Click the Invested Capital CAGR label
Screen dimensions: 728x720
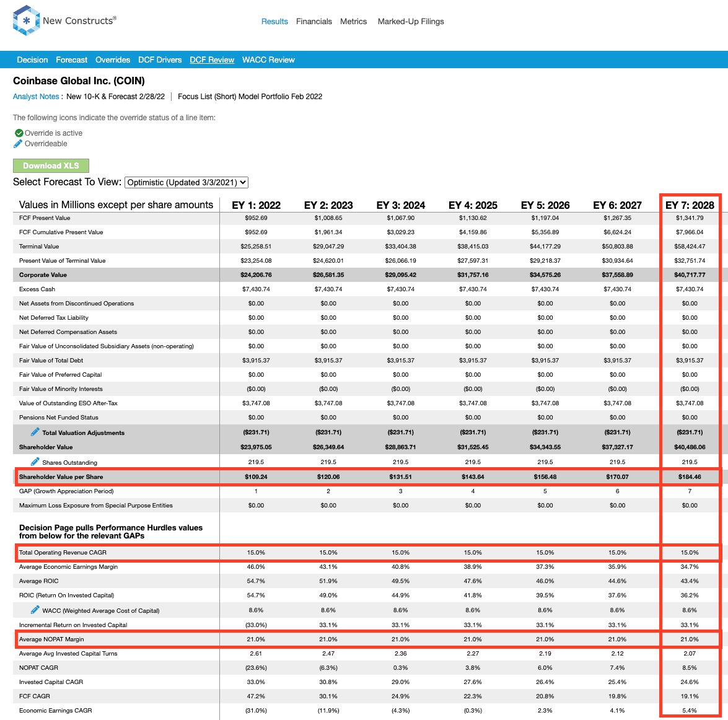pos(51,682)
